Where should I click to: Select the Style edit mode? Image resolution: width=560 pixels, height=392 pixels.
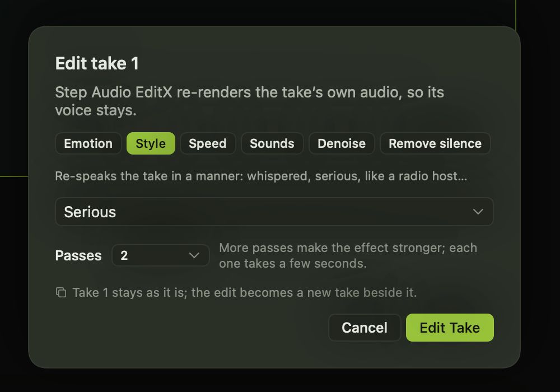(x=151, y=143)
